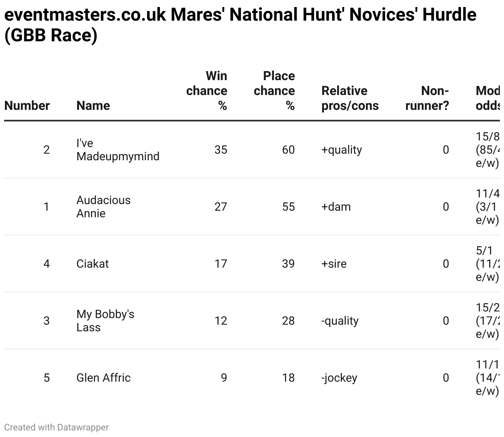The height and width of the screenshot is (437, 504).
Task: Click the Place chance % column header
Action: 274,91
